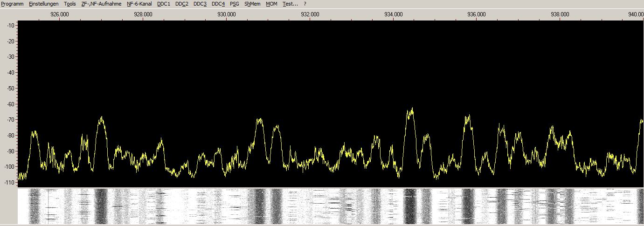The height and width of the screenshot is (226, 644).
Task: Click the -100 dB scale label
Action: 9,167
